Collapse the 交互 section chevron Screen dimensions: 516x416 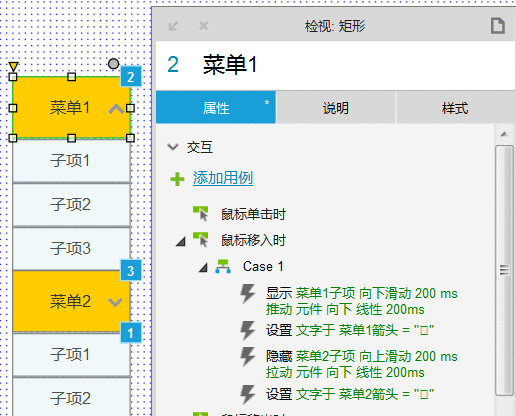(x=173, y=147)
